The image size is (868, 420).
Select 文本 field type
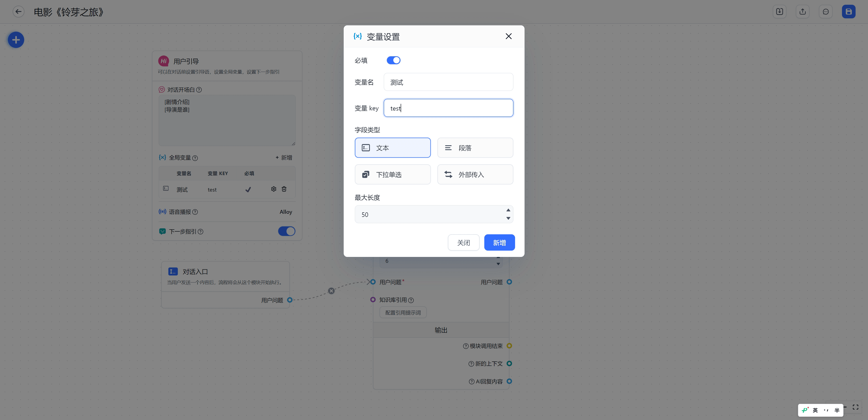tap(393, 148)
